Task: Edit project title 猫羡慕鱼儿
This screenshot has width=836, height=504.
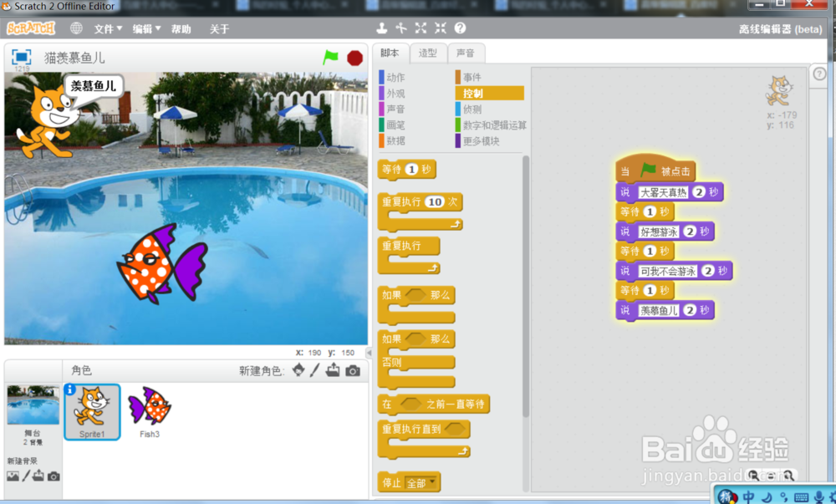Action: pos(74,58)
